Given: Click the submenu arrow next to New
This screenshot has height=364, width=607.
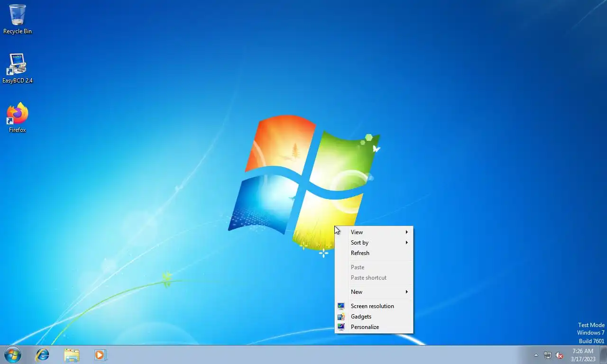Looking at the screenshot, I should pos(406,292).
